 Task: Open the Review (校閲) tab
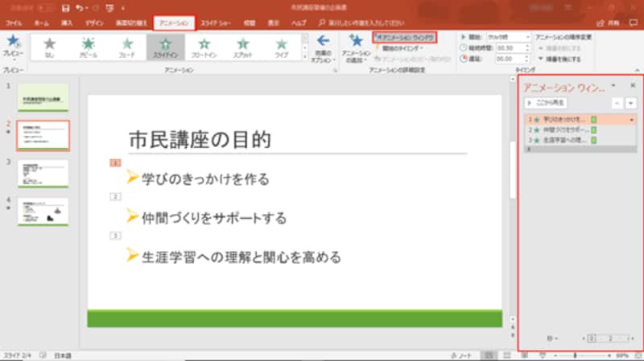pos(250,23)
